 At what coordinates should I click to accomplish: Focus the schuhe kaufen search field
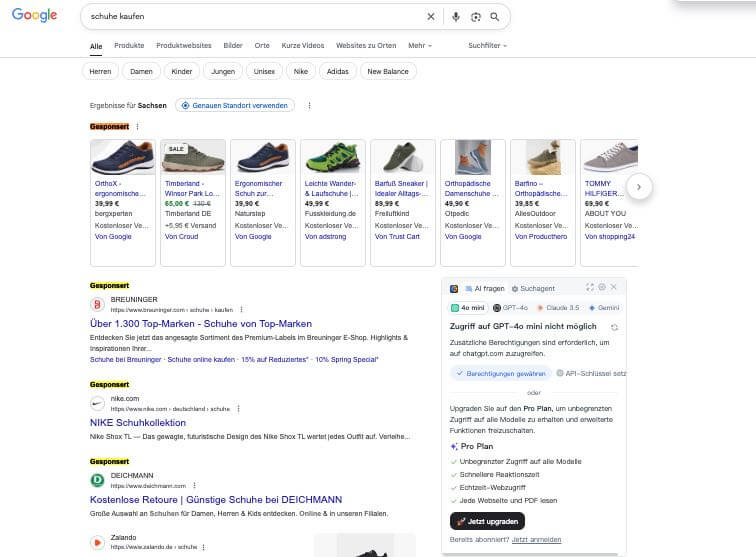tap(256, 16)
